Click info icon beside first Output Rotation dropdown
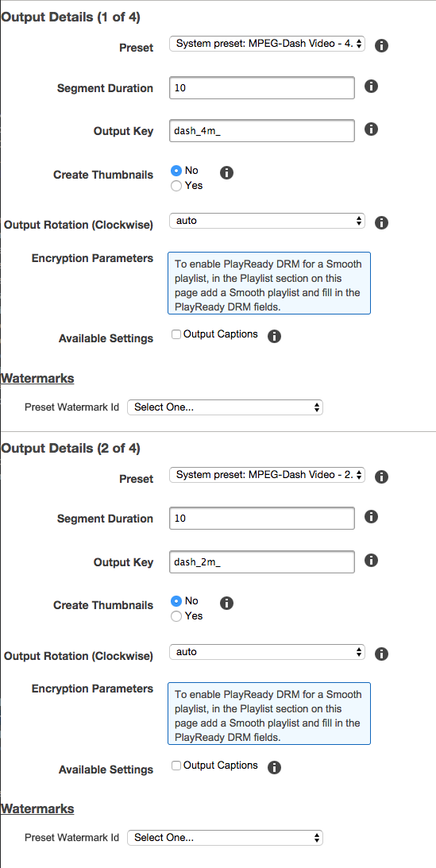 (x=381, y=223)
